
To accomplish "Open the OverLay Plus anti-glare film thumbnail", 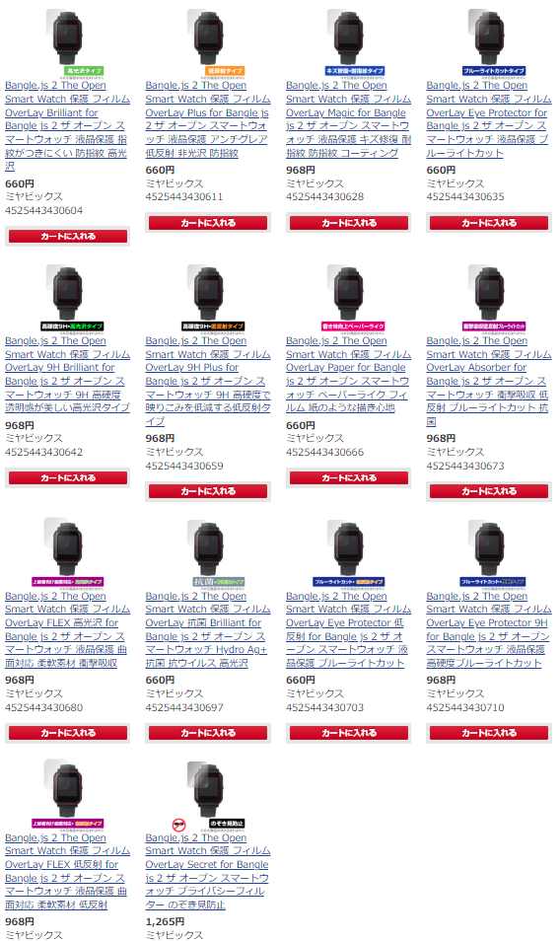I will [208, 42].
